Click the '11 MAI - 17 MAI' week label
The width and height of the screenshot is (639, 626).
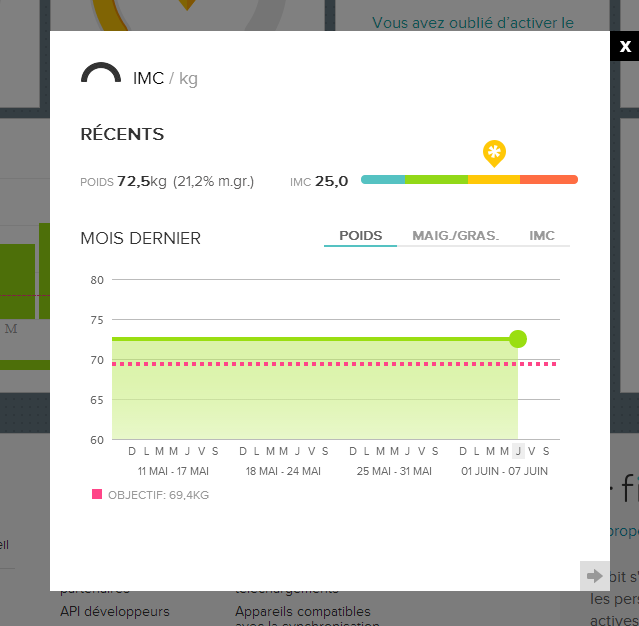[x=173, y=471]
